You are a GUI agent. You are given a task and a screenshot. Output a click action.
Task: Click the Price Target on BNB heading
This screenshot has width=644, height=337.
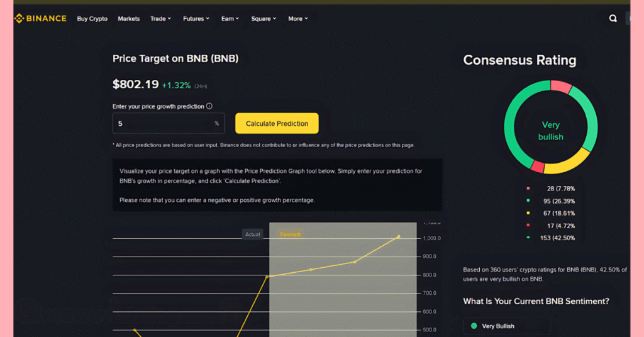175,58
